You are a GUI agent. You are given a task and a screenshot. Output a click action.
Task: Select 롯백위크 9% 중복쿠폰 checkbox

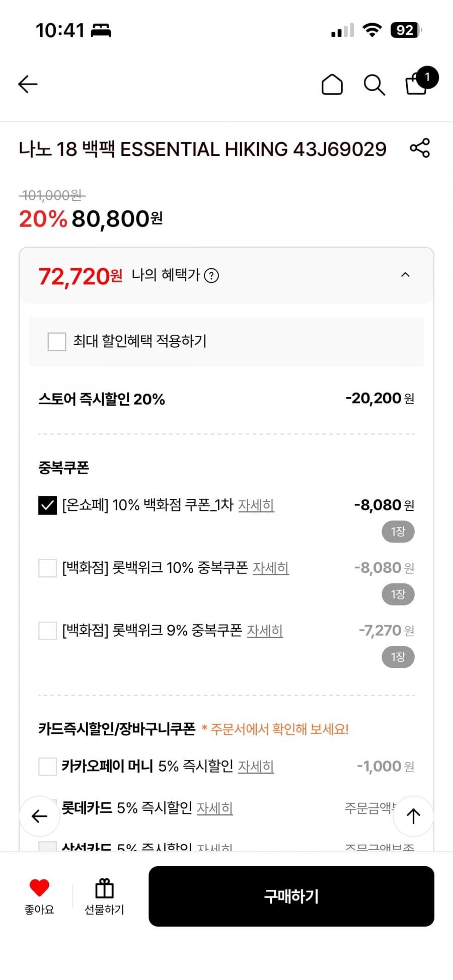point(48,631)
